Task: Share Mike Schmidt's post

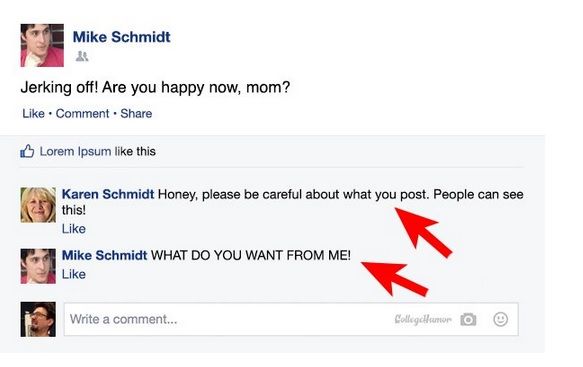Action: pyautogui.click(x=136, y=113)
